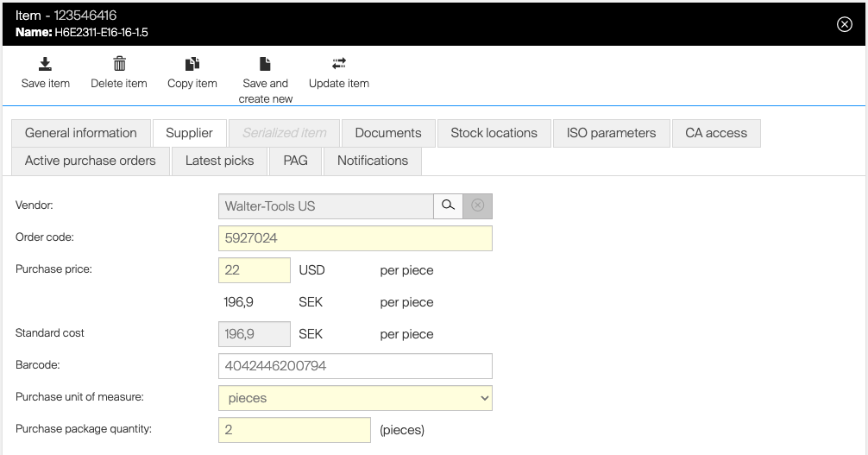
Task: Search vendor using magnifier icon
Action: (x=448, y=206)
